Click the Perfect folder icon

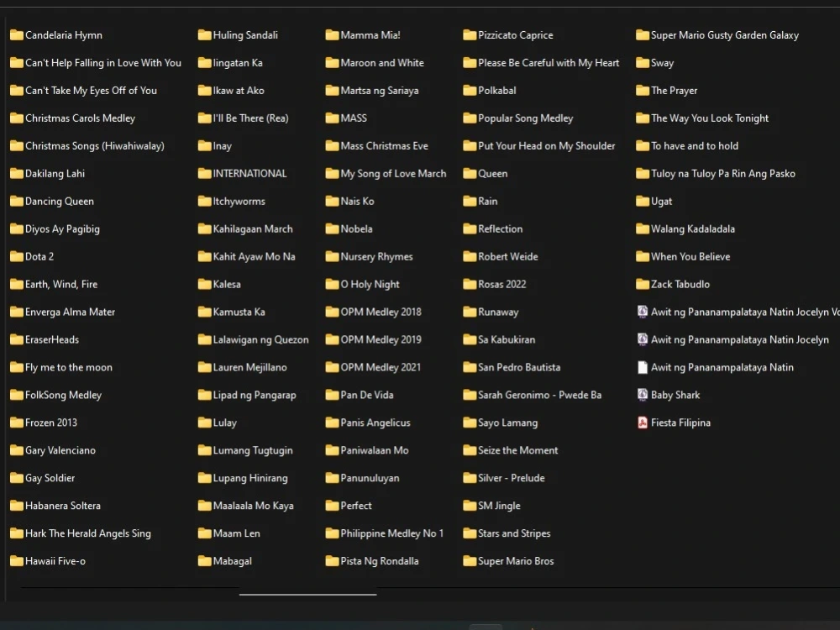point(332,505)
